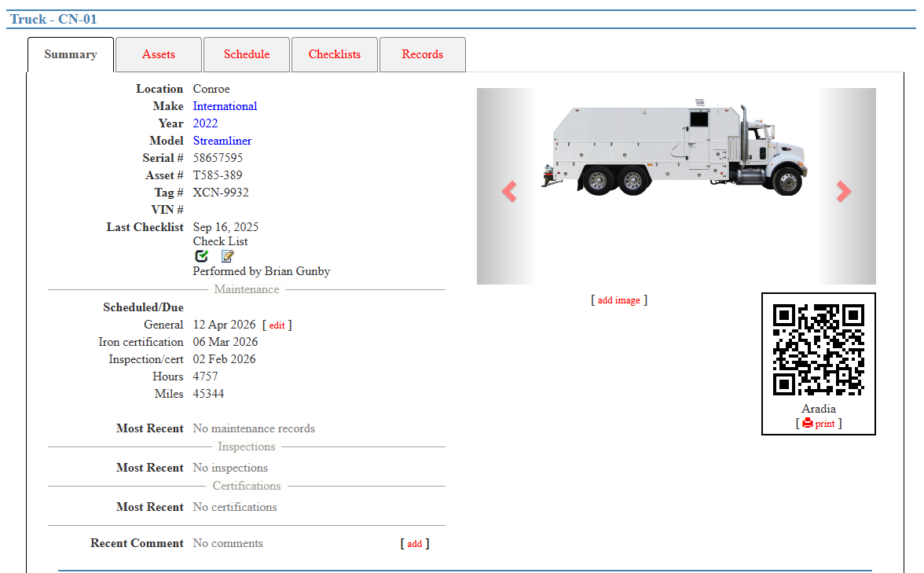
Task: Click the add image link
Action: click(619, 300)
